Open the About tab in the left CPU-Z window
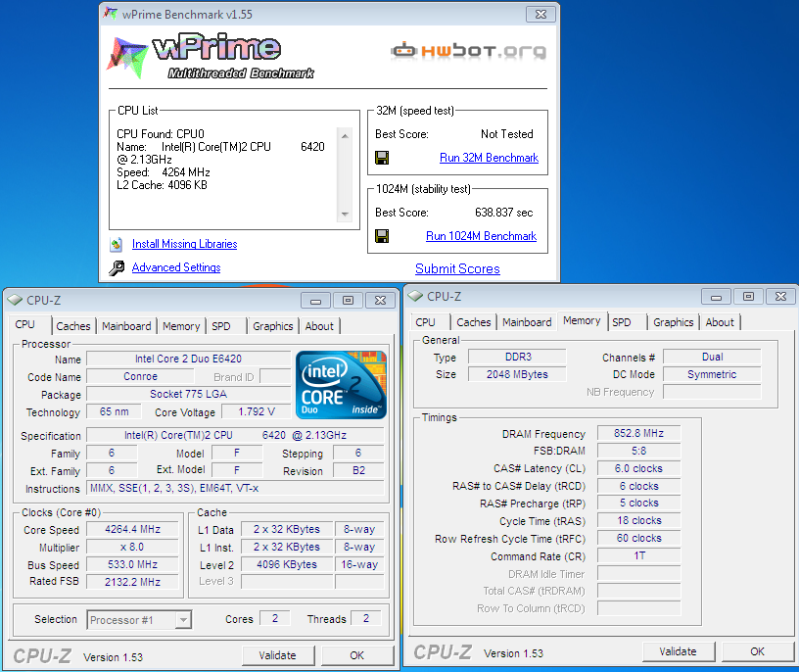 [x=319, y=326]
